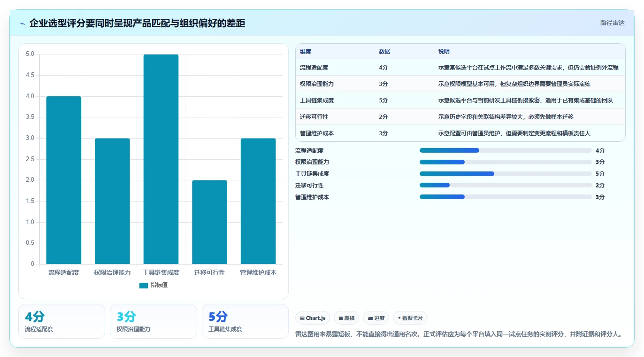
Task: Click the 迁移可行性 progress bar
Action: [x=506, y=186]
